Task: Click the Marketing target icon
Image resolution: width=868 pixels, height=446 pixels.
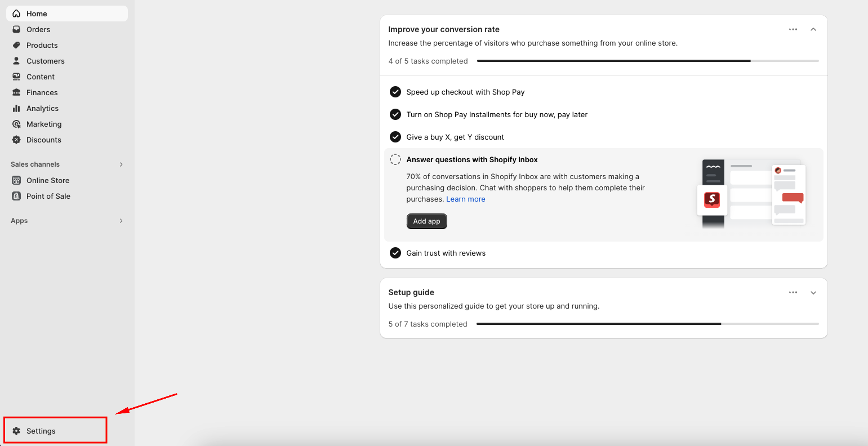Action: tap(16, 124)
